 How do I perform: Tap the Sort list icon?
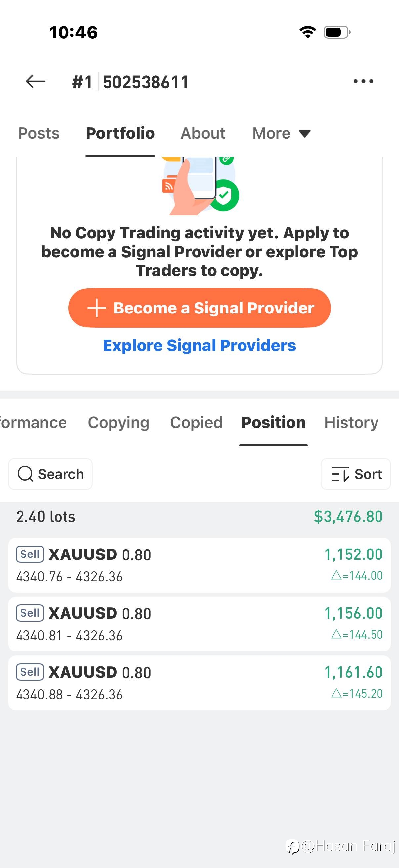(340, 474)
